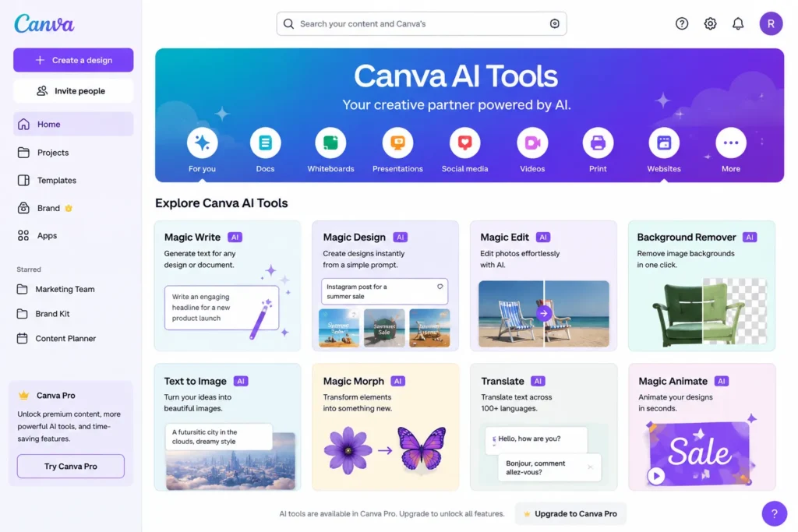Click the Try Canva Pro button
Screen dimensions: 798x532
pos(71,466)
